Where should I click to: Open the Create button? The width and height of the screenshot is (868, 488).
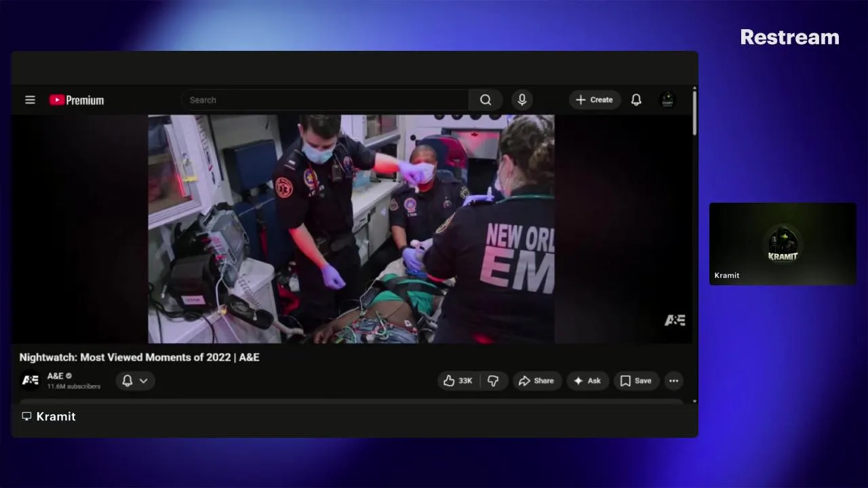click(x=595, y=100)
